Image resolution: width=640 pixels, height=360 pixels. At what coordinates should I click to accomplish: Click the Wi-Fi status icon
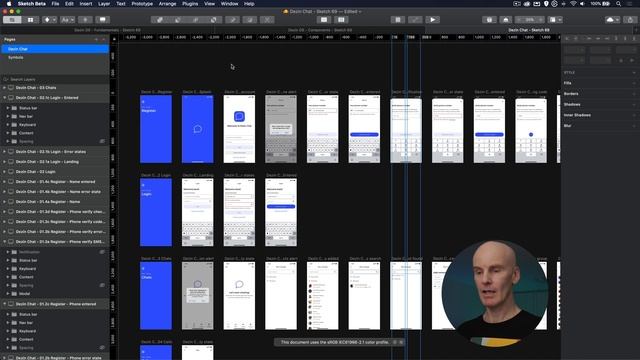coord(573,4)
